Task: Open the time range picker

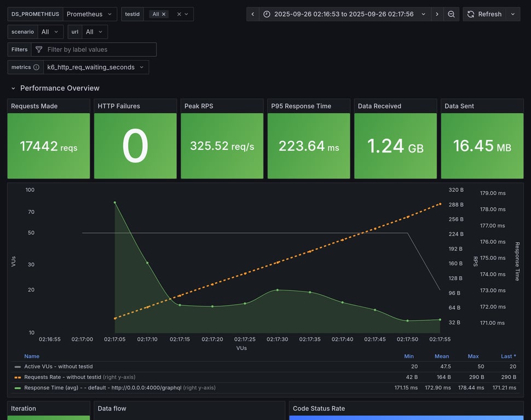Action: [344, 14]
